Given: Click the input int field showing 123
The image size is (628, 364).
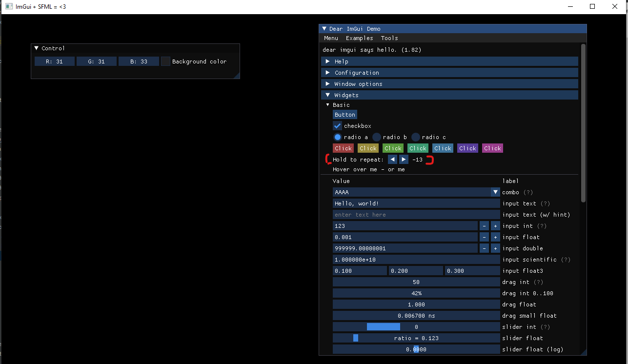Looking at the screenshot, I should [x=405, y=226].
